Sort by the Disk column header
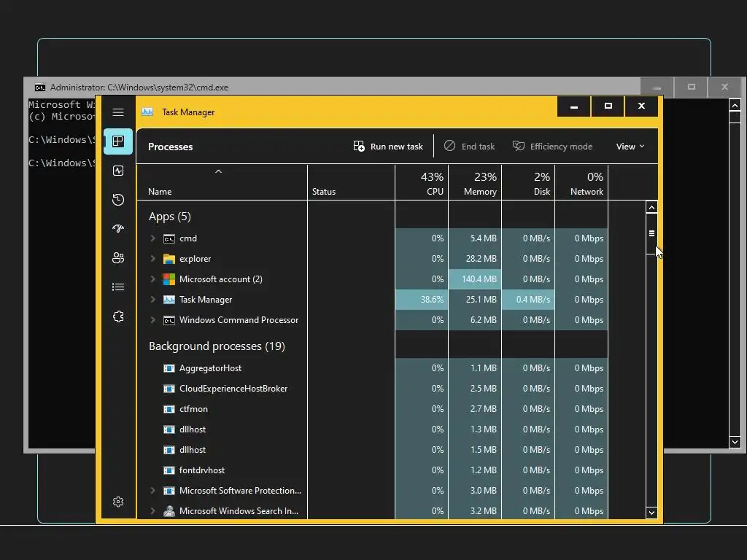The width and height of the screenshot is (747, 560). [528, 183]
